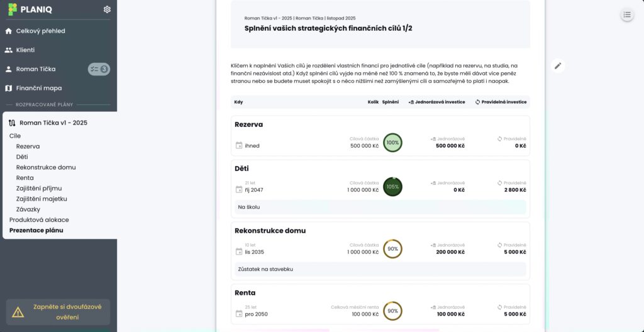Image resolution: width=644 pixels, height=332 pixels.
Task: Select Roman Tička in the sidebar
Action: (36, 69)
